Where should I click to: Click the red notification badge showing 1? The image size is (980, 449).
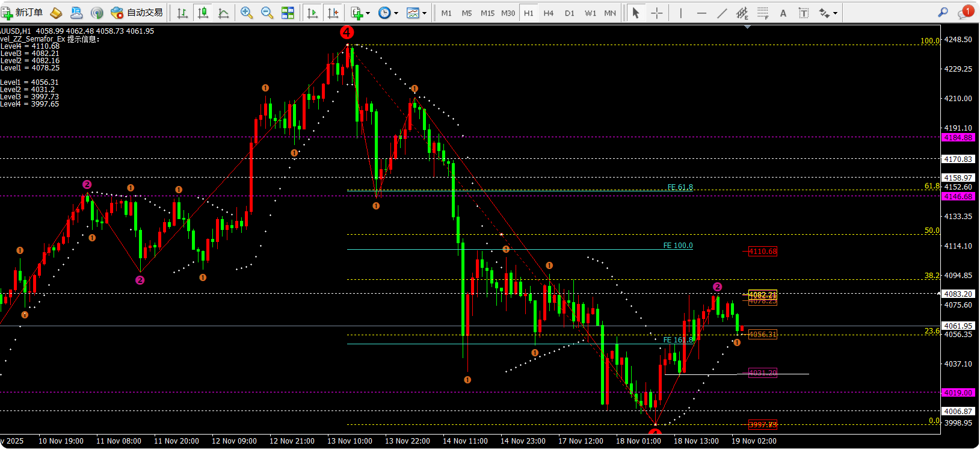click(x=968, y=10)
